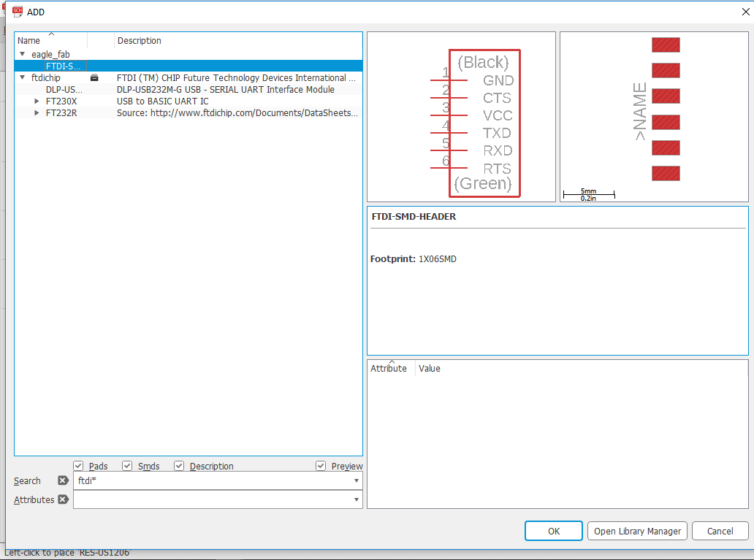The width and height of the screenshot is (754, 560).
Task: Select the FT230X row
Action: 188,101
